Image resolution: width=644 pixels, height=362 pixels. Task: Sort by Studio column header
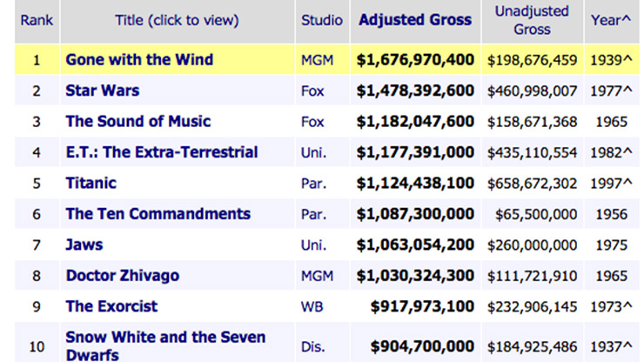[x=320, y=20]
